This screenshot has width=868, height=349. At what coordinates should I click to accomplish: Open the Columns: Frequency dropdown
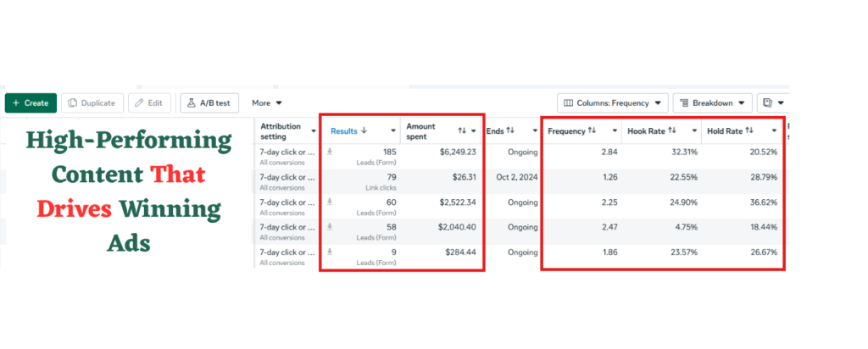pos(613,102)
